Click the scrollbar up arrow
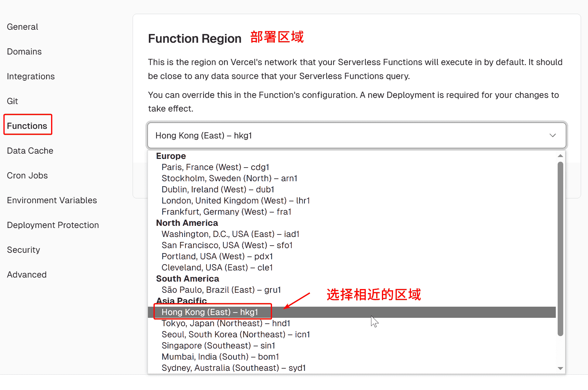The height and width of the screenshot is (390, 588). [x=560, y=156]
